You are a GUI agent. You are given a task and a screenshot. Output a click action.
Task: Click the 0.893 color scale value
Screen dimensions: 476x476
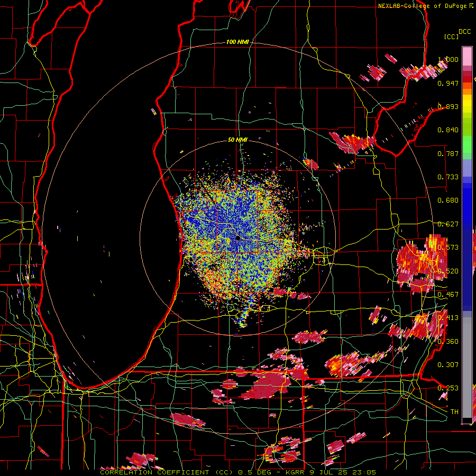click(x=448, y=106)
